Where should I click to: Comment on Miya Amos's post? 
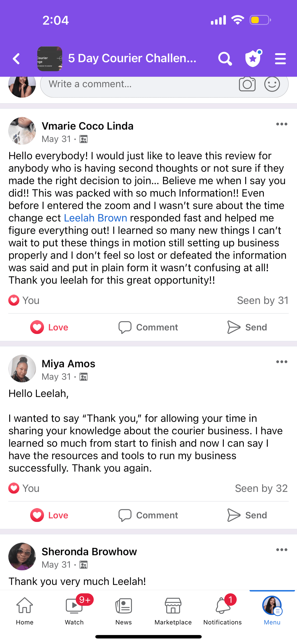click(148, 515)
